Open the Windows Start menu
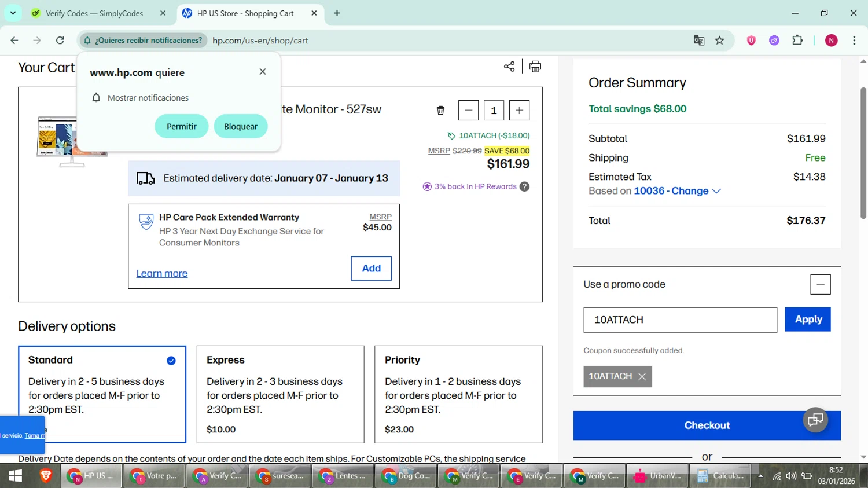Screen dimensions: 868x488 point(15,476)
